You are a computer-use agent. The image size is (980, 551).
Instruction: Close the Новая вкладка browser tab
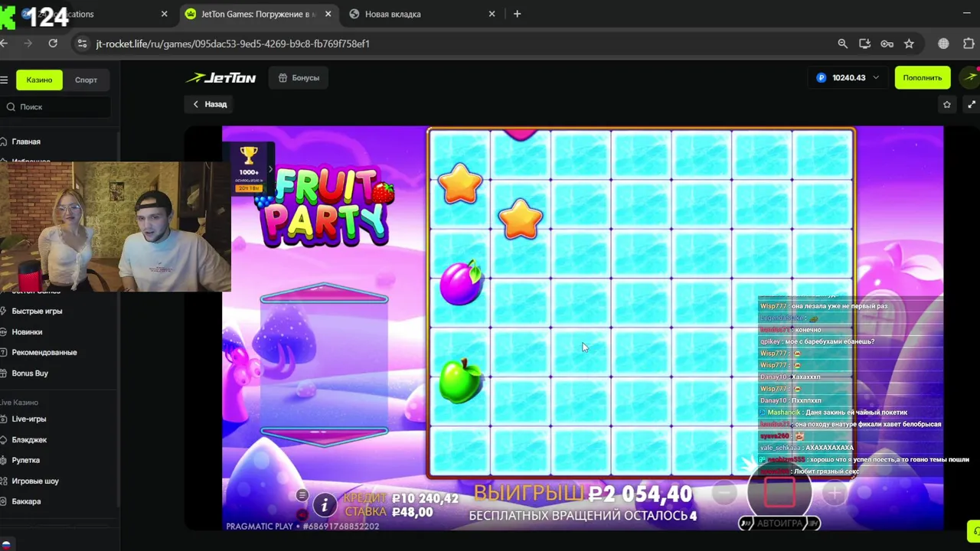click(x=492, y=14)
